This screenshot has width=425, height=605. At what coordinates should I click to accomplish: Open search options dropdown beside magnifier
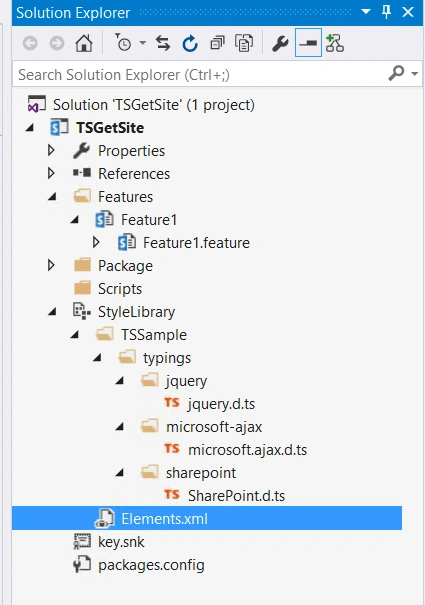(415, 74)
